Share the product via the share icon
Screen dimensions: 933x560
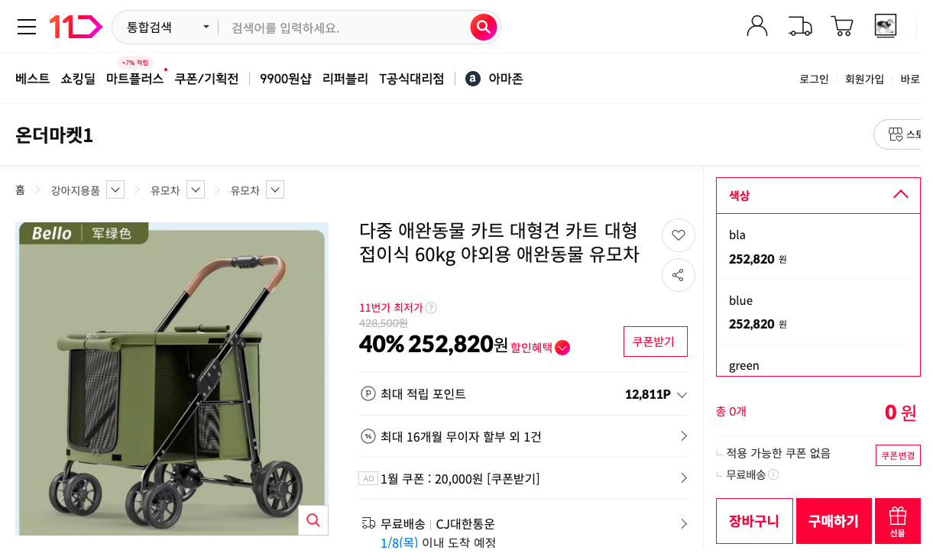(678, 274)
